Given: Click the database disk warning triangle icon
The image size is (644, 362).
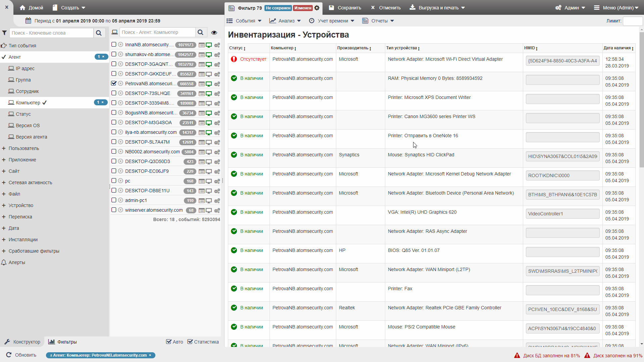Looking at the screenshot, I should [517, 355].
